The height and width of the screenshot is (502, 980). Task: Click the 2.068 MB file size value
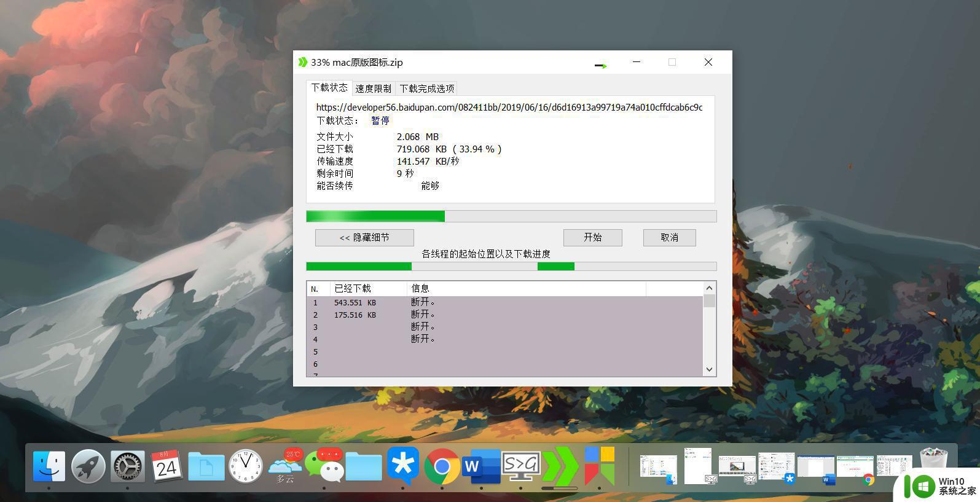click(x=418, y=136)
